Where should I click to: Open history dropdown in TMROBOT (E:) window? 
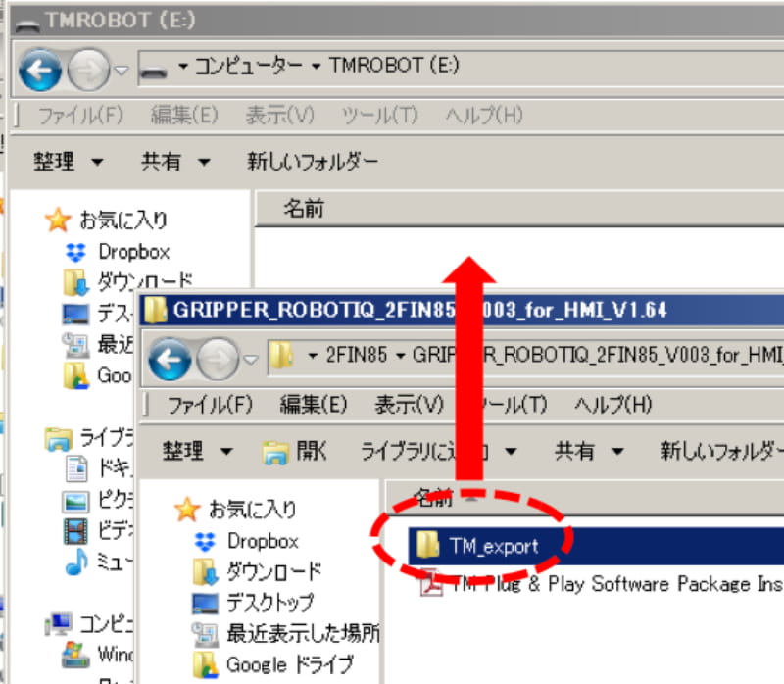(122, 71)
